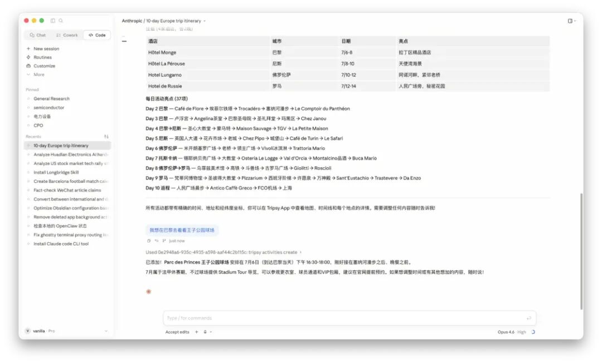This screenshot has width=602, height=364.
Task: Open pinned session CPO
Action: pyautogui.click(x=38, y=125)
